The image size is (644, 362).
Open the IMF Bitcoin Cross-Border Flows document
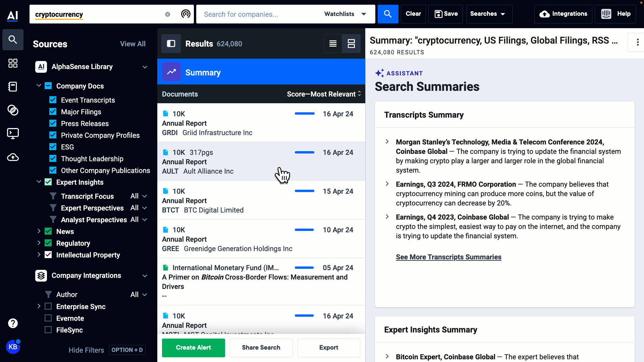[x=261, y=282]
